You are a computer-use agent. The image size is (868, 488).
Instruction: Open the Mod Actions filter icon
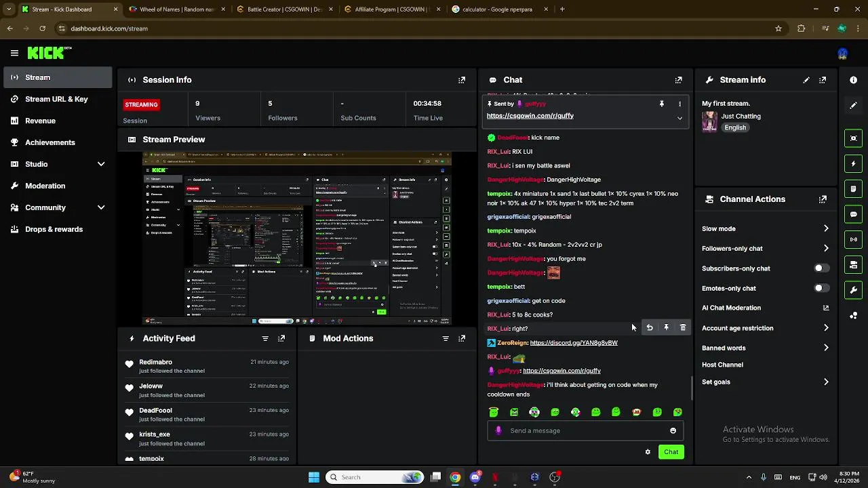pos(446,338)
